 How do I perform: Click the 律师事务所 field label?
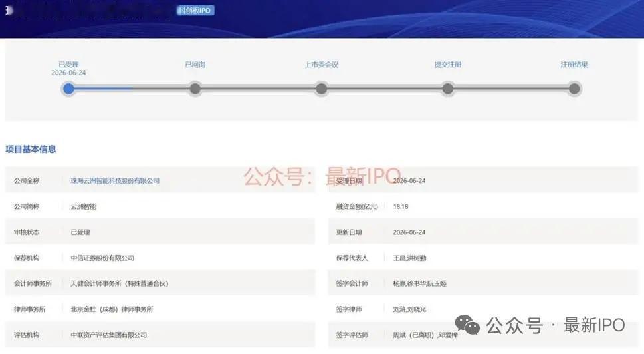(29, 309)
